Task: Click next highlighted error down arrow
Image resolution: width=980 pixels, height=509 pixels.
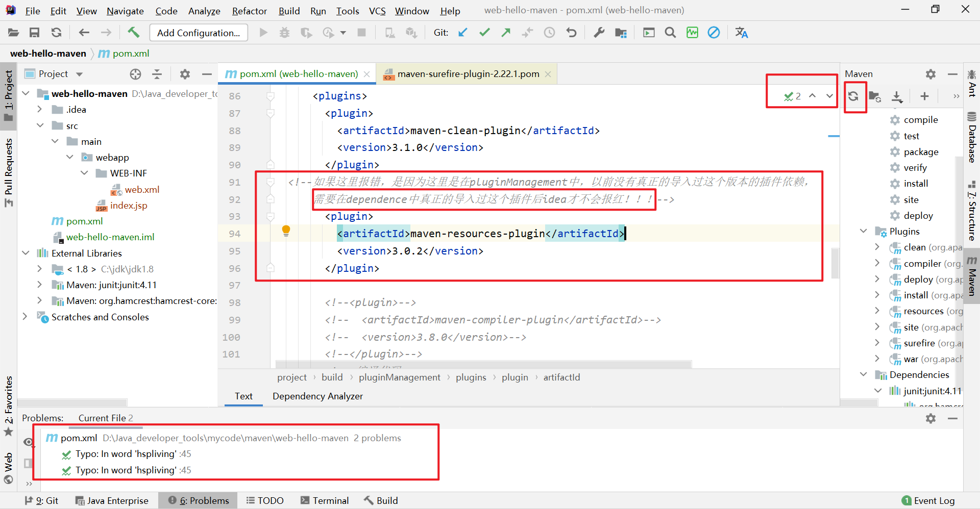Action: [829, 96]
